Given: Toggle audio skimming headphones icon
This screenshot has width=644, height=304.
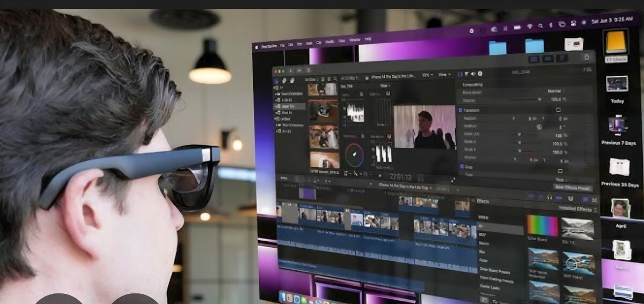Looking at the screenshot, I should point(550,198).
